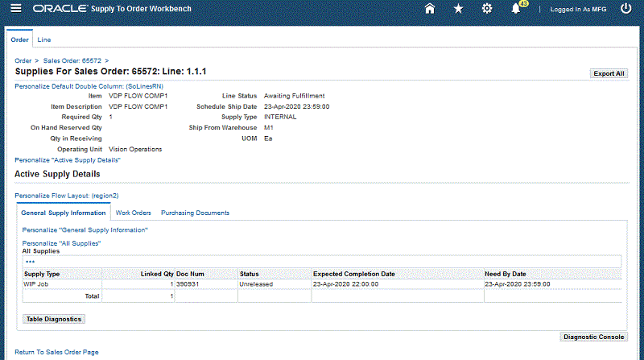Viewport: 644px width, 360px height.
Task: Click Vision Operations operating unit value
Action: click(x=135, y=149)
